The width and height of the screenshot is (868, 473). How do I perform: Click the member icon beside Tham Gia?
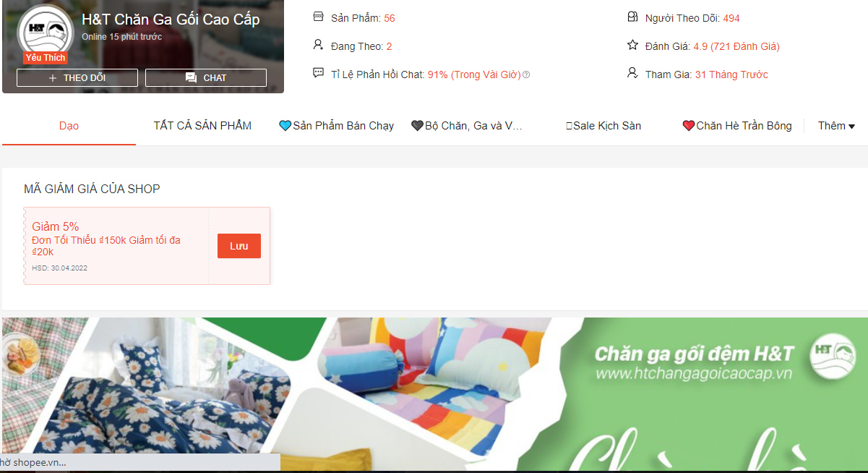(x=632, y=73)
